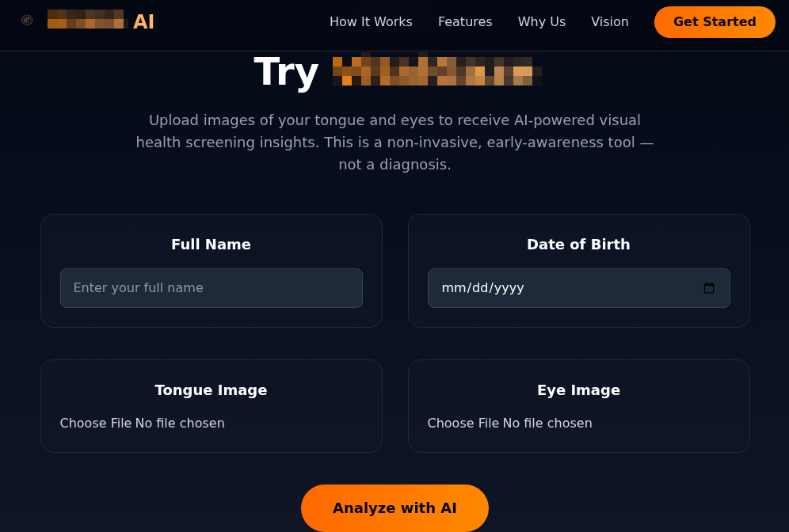The image size is (789, 532).
Task: Go to the Features section link
Action: [465, 21]
